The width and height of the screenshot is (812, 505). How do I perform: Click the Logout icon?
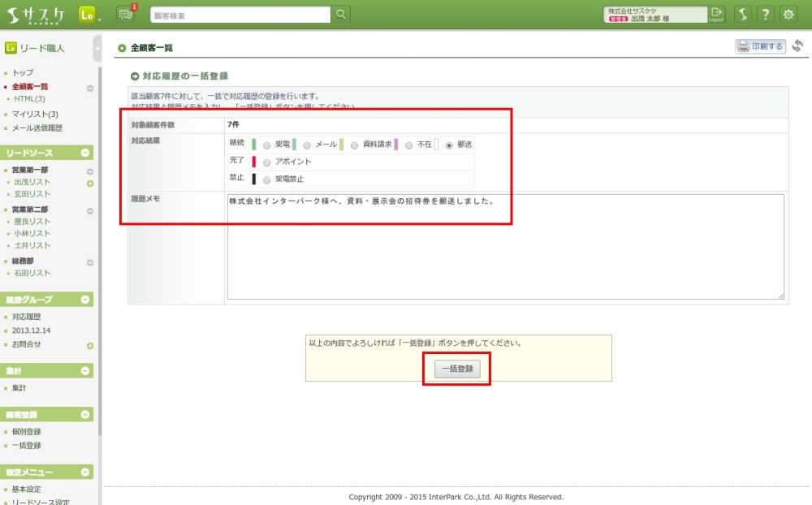[716, 14]
